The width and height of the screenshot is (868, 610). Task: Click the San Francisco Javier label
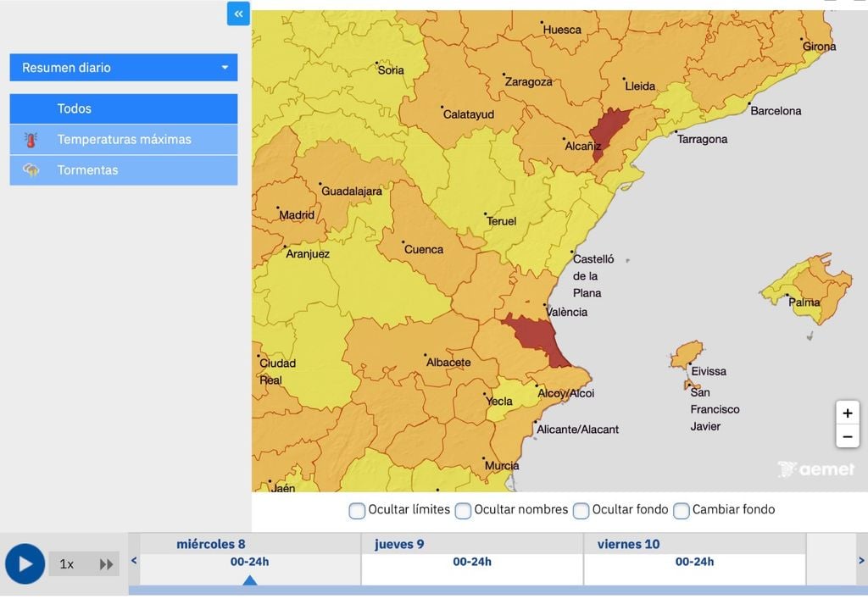715,409
